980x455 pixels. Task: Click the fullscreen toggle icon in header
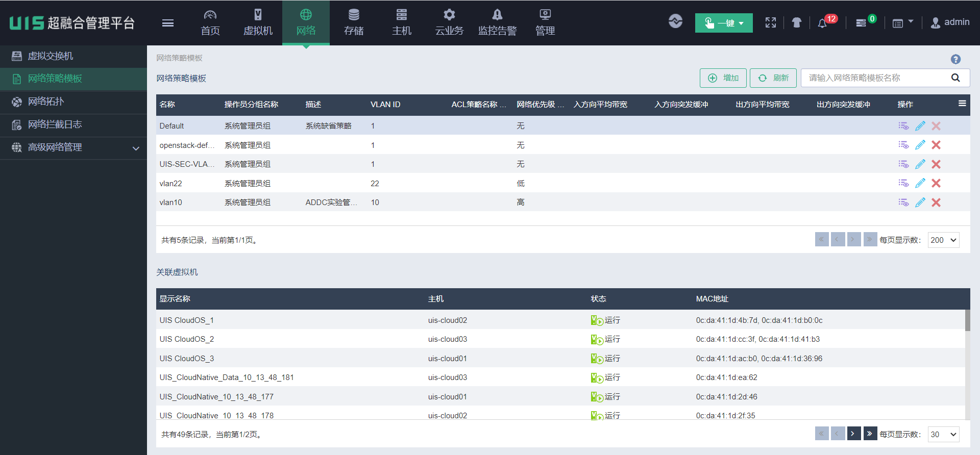(x=771, y=22)
